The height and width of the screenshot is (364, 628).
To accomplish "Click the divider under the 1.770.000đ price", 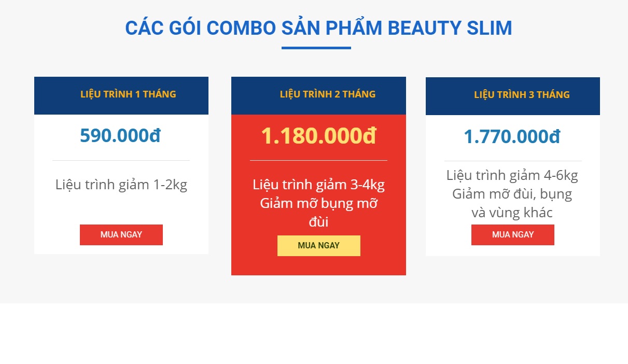I will [513, 161].
